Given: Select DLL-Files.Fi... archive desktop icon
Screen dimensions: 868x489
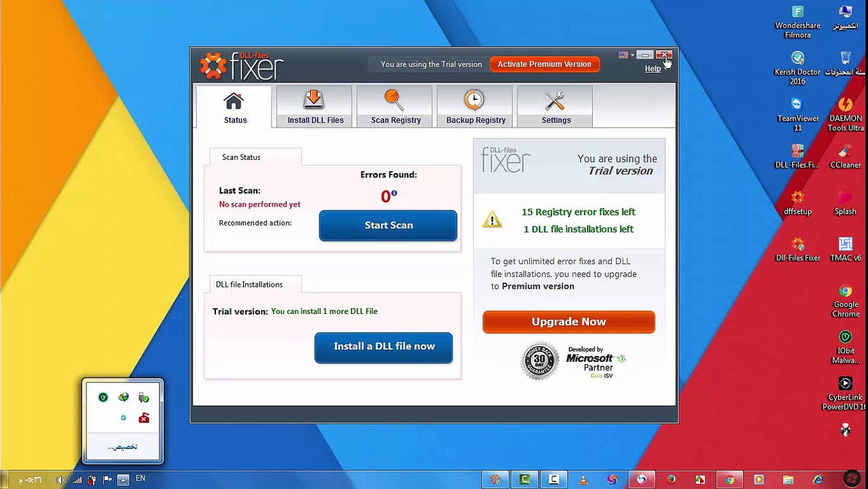Looking at the screenshot, I should (x=797, y=156).
